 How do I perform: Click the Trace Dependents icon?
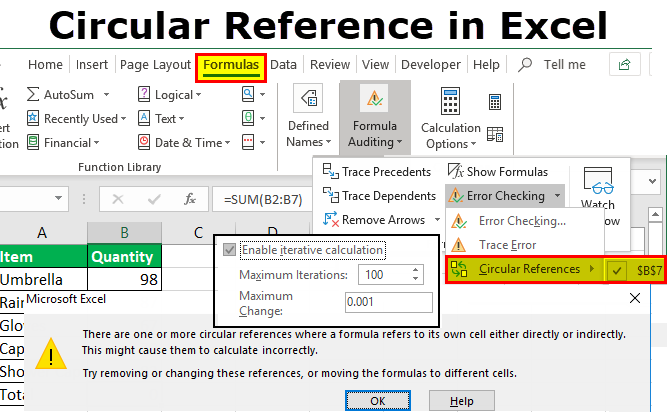coord(331,195)
